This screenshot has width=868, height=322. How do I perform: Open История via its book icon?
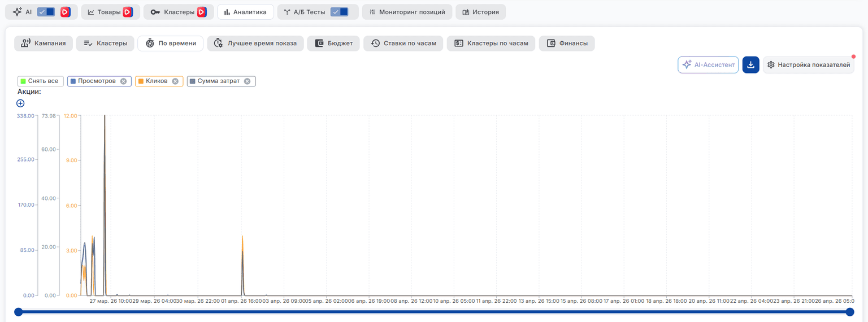tap(466, 12)
